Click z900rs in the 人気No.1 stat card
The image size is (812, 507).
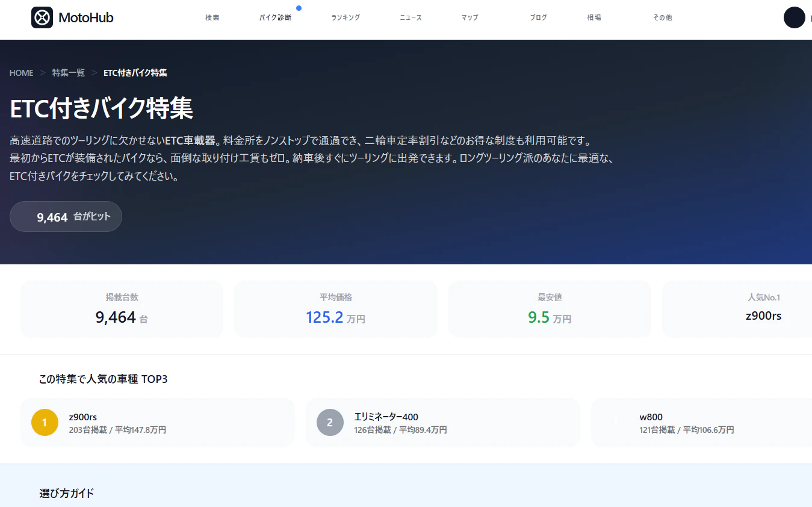(x=764, y=316)
